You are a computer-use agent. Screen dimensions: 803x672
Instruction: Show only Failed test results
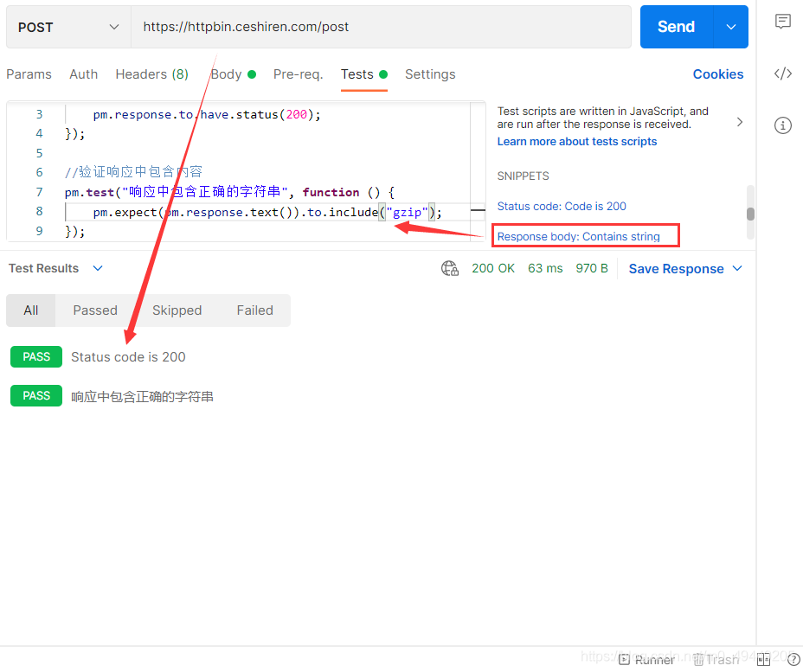254,310
